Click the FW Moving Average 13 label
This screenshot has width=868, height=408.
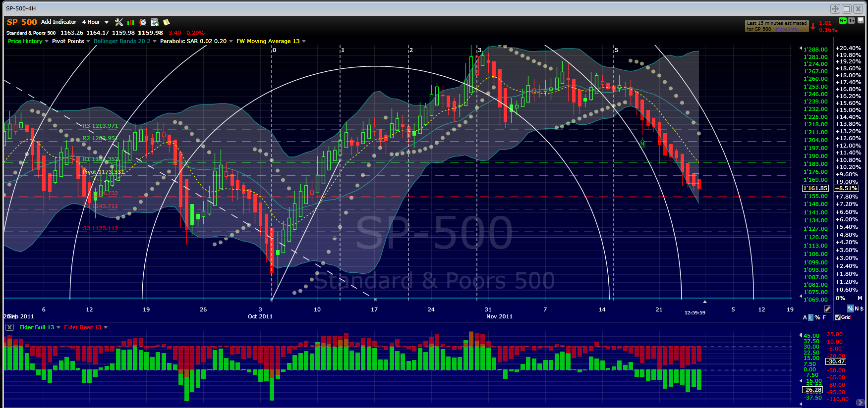(268, 41)
